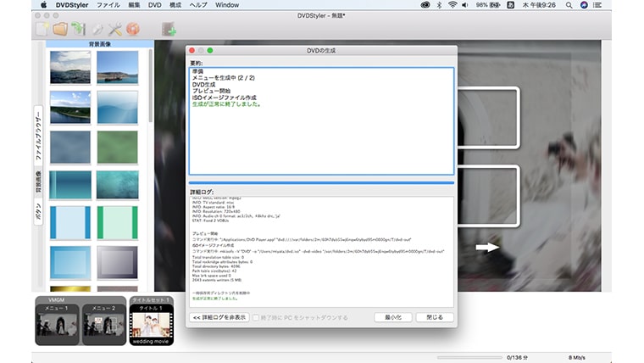Click inside the 要約 summary text box
Screen dimensions: 644x363
[321, 121]
